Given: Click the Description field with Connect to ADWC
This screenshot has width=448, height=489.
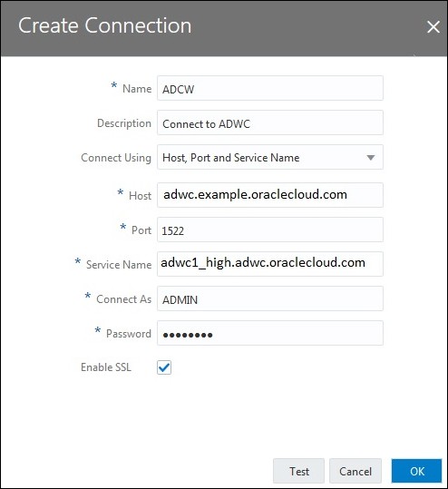Looking at the screenshot, I should (270, 122).
